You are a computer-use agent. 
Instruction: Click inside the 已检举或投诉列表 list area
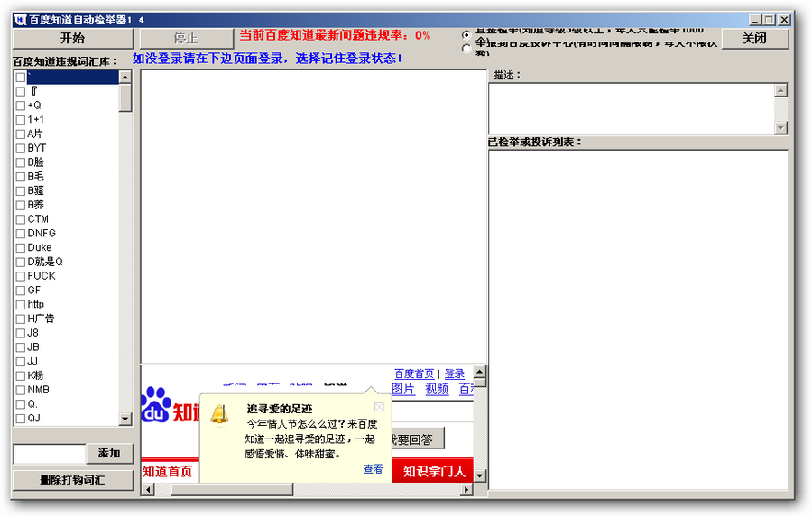coord(639,319)
